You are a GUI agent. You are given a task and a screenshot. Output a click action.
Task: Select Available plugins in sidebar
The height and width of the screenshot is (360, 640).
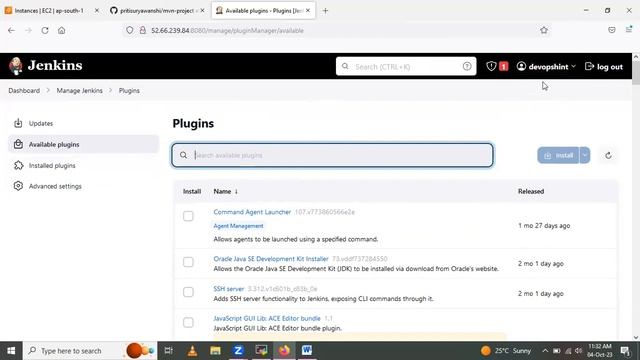coord(83,144)
